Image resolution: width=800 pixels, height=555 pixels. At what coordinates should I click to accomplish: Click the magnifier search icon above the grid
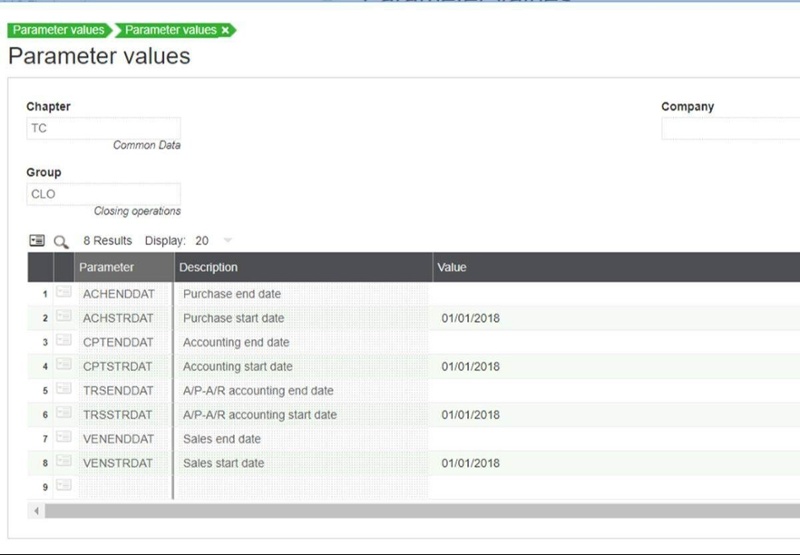tap(61, 241)
